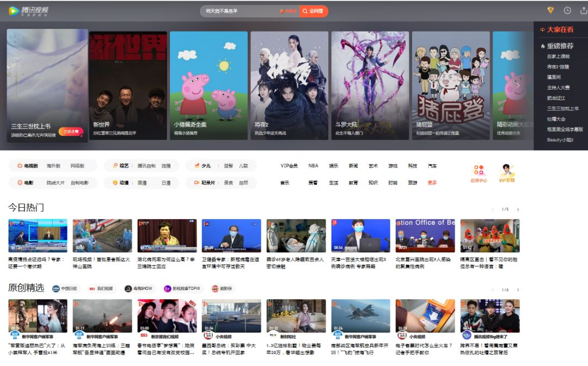Screen dimensions: 588x366
Task: Open the 汽车 category
Action: tap(432, 165)
